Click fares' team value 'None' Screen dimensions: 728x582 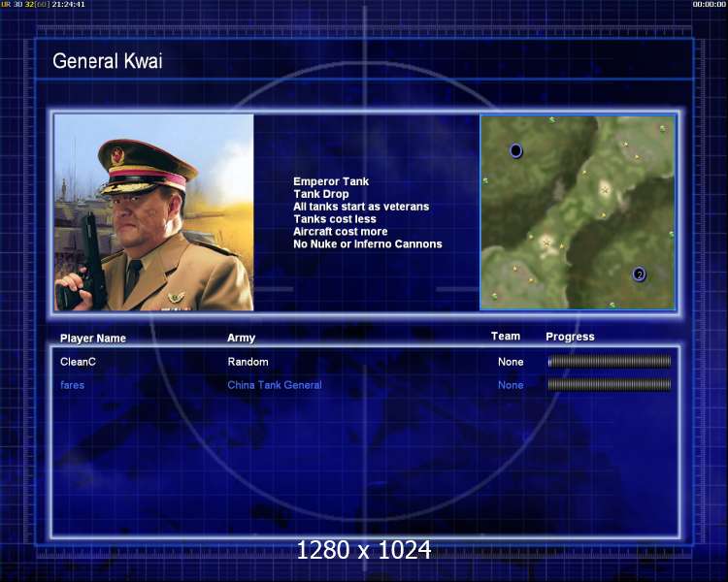(x=511, y=385)
